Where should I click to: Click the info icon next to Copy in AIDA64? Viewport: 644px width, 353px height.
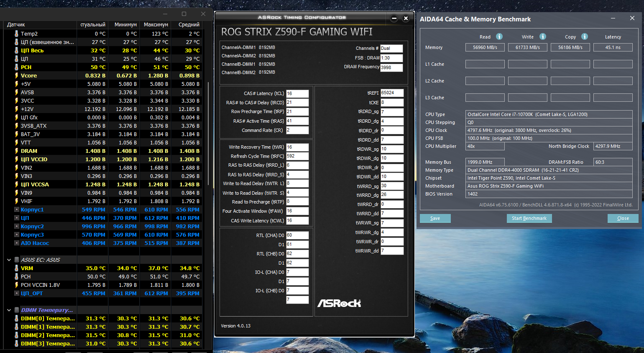point(585,36)
